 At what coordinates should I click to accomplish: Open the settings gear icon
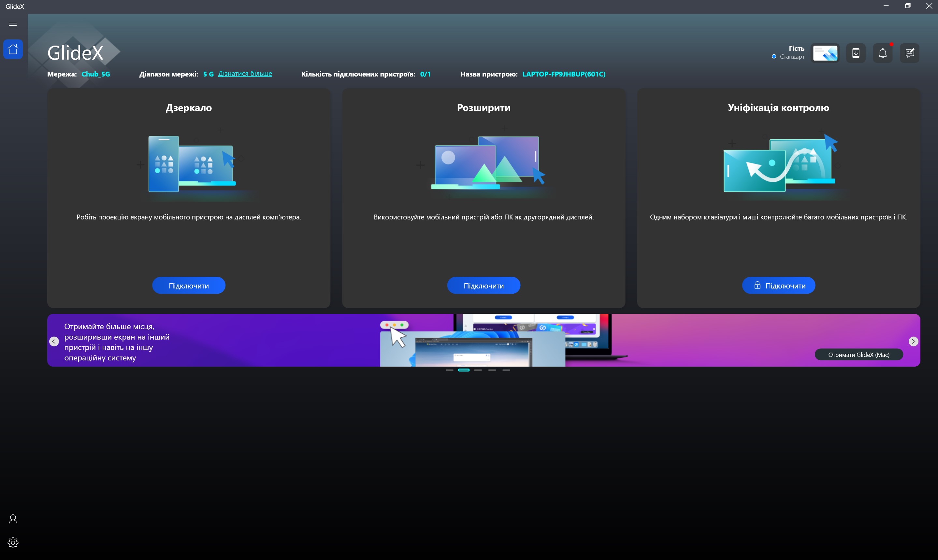(x=13, y=543)
